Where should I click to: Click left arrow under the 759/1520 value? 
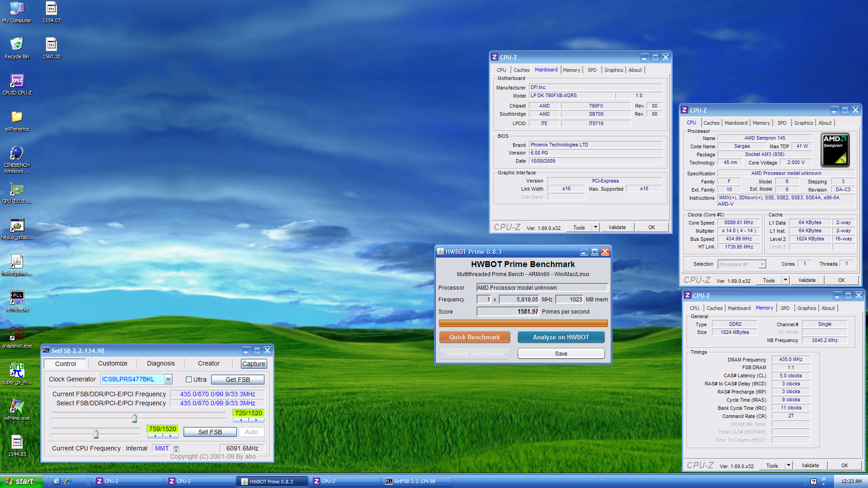[x=155, y=436]
